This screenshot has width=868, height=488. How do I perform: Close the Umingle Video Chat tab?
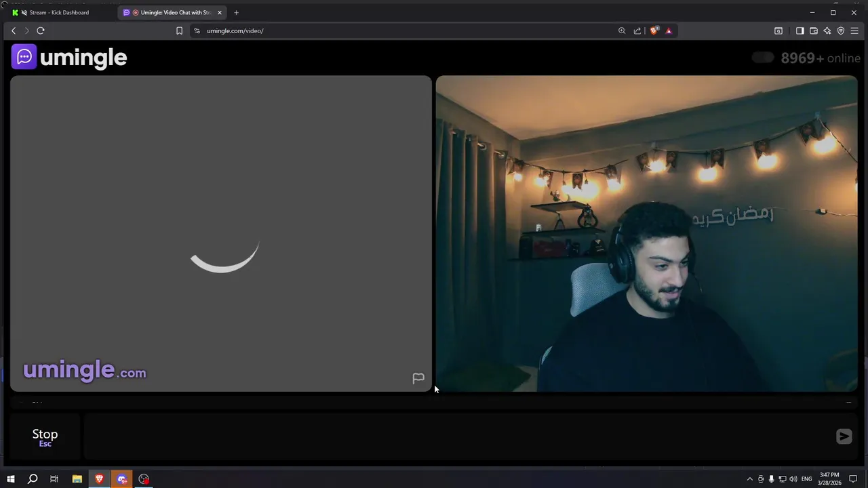point(220,12)
